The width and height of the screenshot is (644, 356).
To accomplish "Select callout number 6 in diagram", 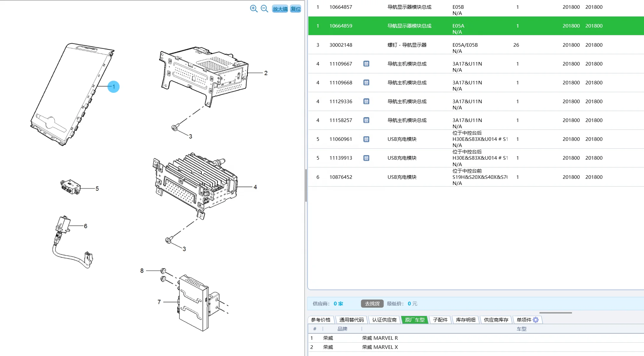I will coord(85,226).
